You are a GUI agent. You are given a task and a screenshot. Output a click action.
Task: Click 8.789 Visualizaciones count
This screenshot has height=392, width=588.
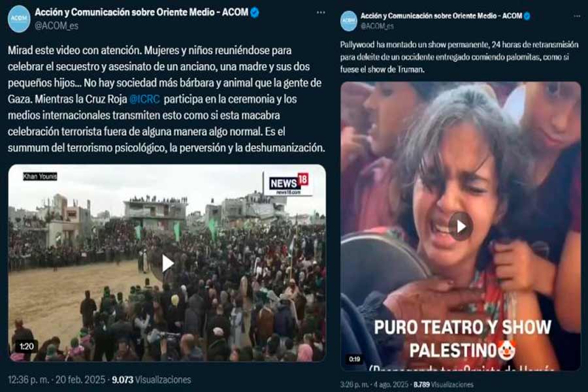(443, 385)
